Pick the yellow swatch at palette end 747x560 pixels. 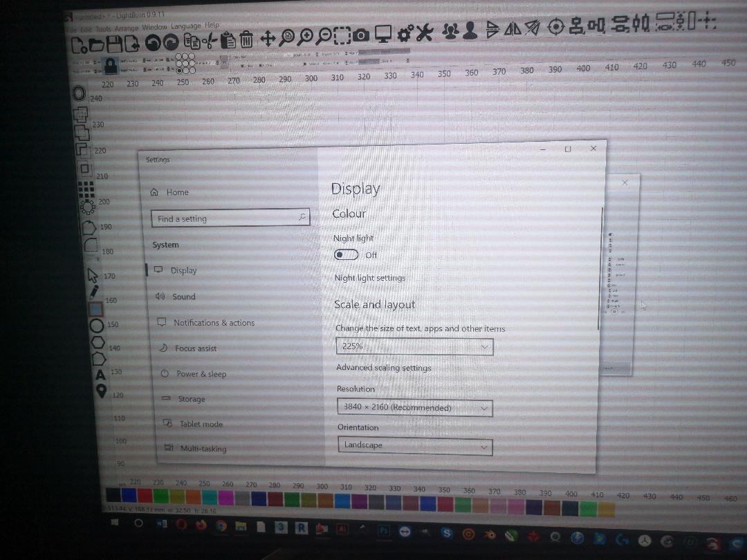[x=607, y=509]
